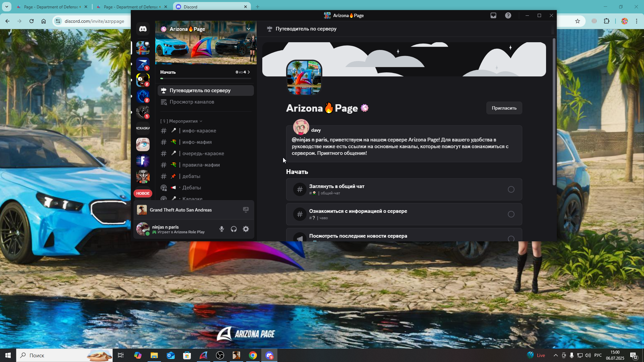644x362 pixels.
Task: Click the Пригласить button
Action: 504,108
